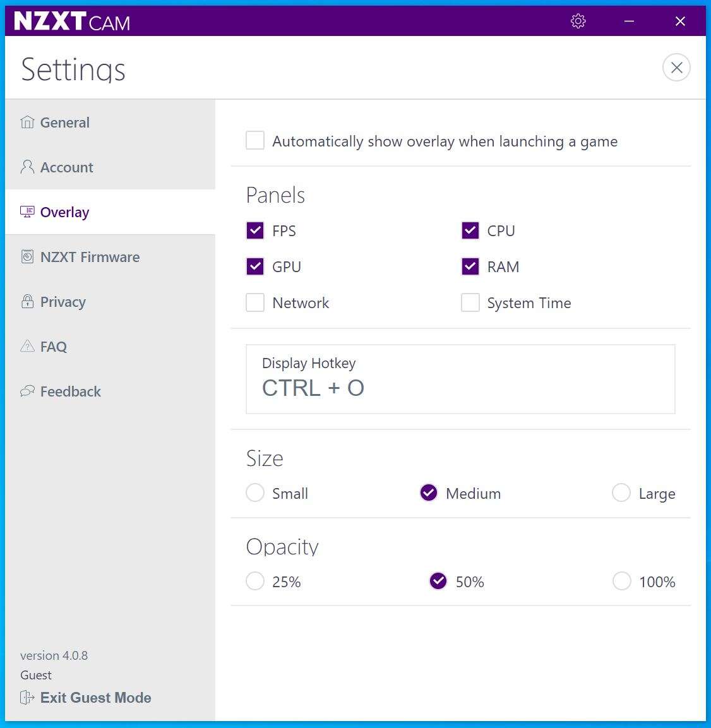Screen dimensions: 711x728
Task: Click the FAQ warning triangle icon
Action: click(x=27, y=347)
